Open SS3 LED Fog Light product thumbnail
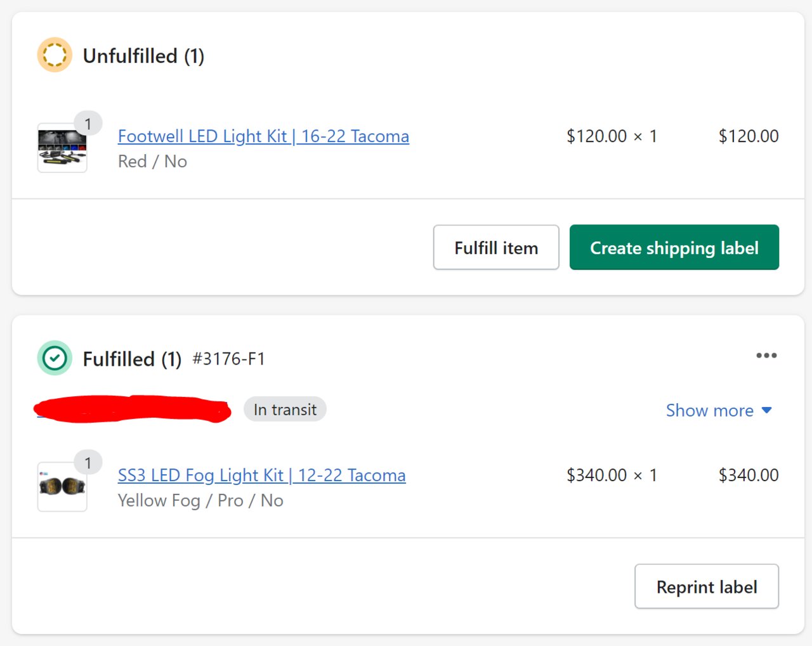The height and width of the screenshot is (646, 812). coord(62,487)
